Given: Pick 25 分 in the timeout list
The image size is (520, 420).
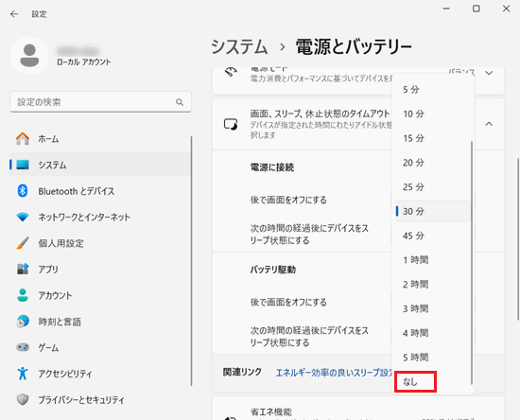Looking at the screenshot, I should coord(432,186).
